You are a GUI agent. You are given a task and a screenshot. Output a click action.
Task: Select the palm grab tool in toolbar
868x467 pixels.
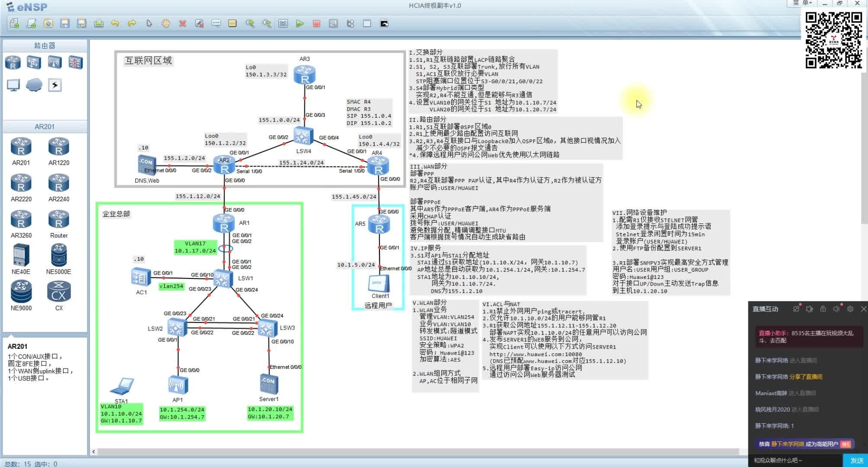click(x=166, y=23)
